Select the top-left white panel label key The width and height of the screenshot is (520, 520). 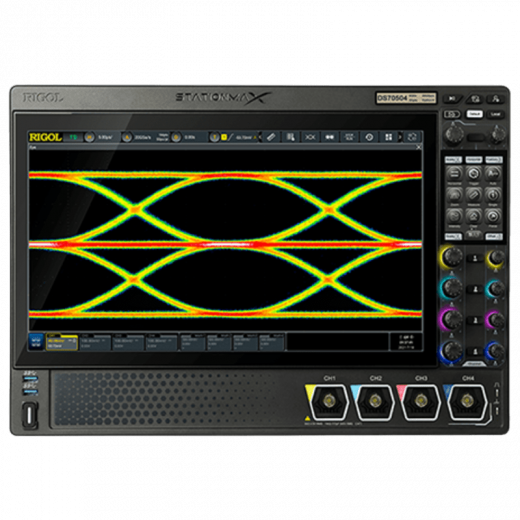tap(453, 160)
